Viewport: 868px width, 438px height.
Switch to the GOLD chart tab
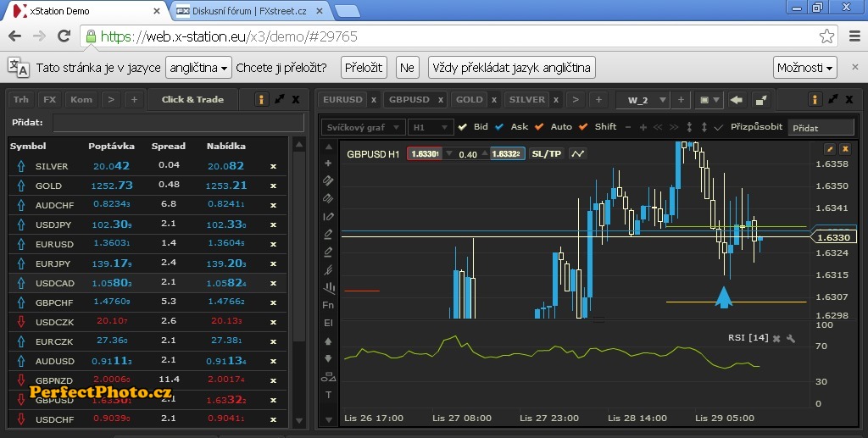[469, 100]
